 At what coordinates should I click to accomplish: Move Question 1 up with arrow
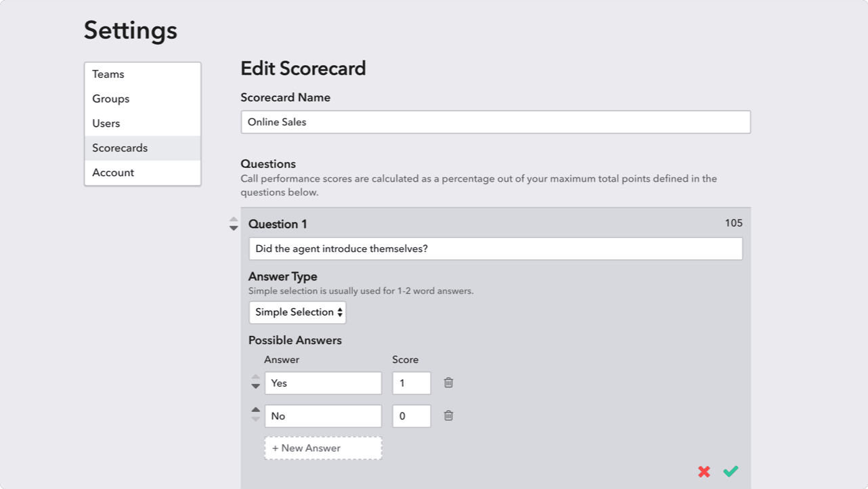click(x=234, y=219)
